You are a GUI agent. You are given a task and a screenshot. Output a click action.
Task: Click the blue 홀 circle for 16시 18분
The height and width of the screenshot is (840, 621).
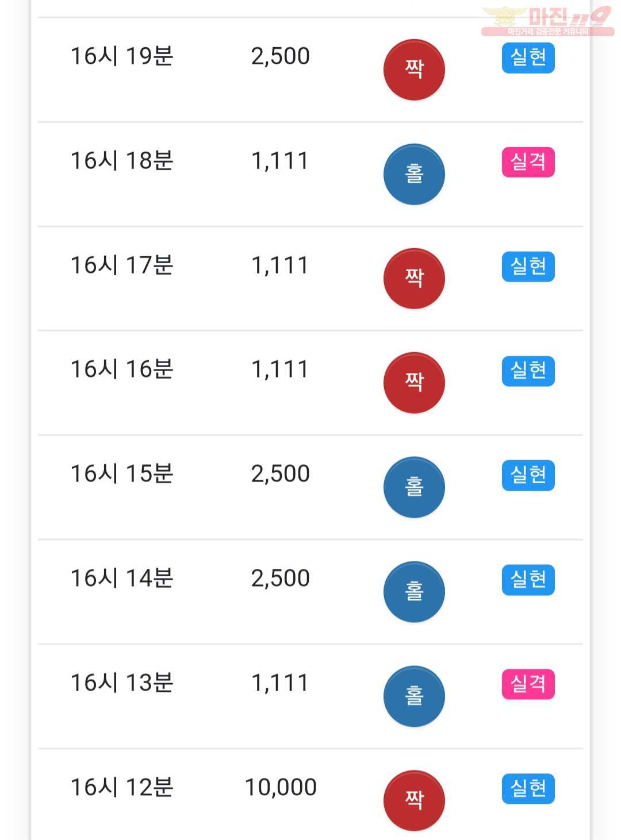pos(414,174)
